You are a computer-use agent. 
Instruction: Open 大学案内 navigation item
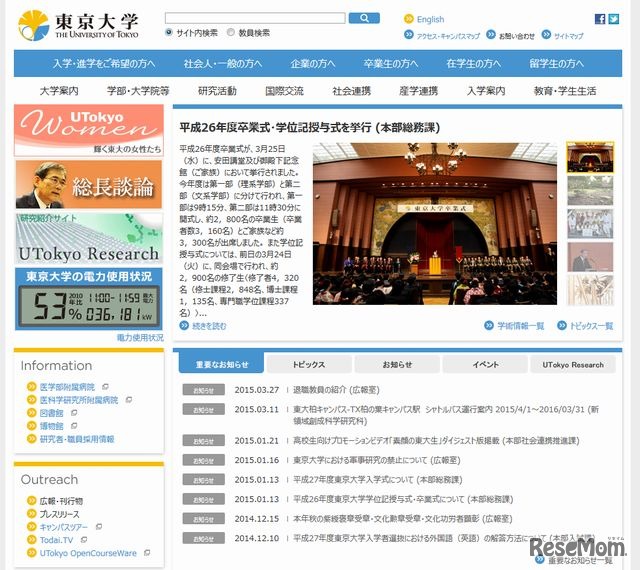(x=59, y=91)
